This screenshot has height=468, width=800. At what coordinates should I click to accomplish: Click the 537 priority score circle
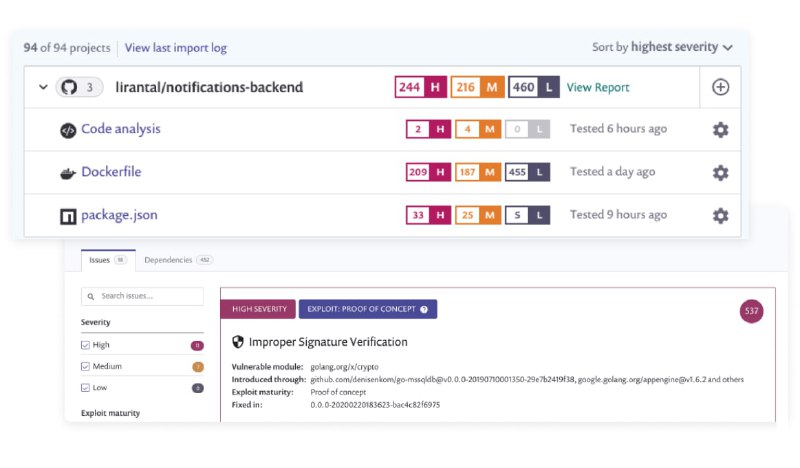coord(752,311)
